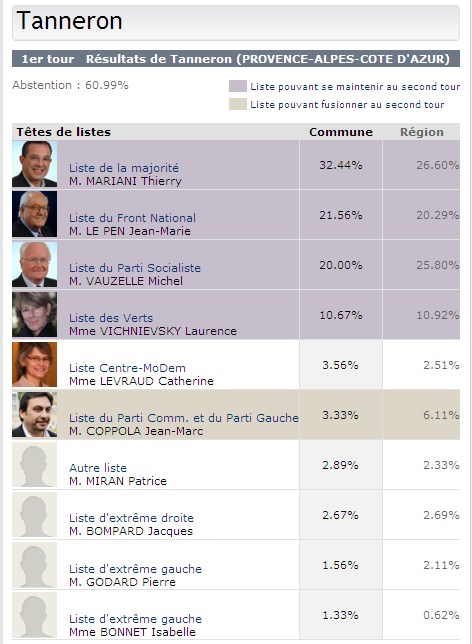Open the Liste du Front National link
Image resolution: width=472 pixels, height=644 pixels.
132,218
